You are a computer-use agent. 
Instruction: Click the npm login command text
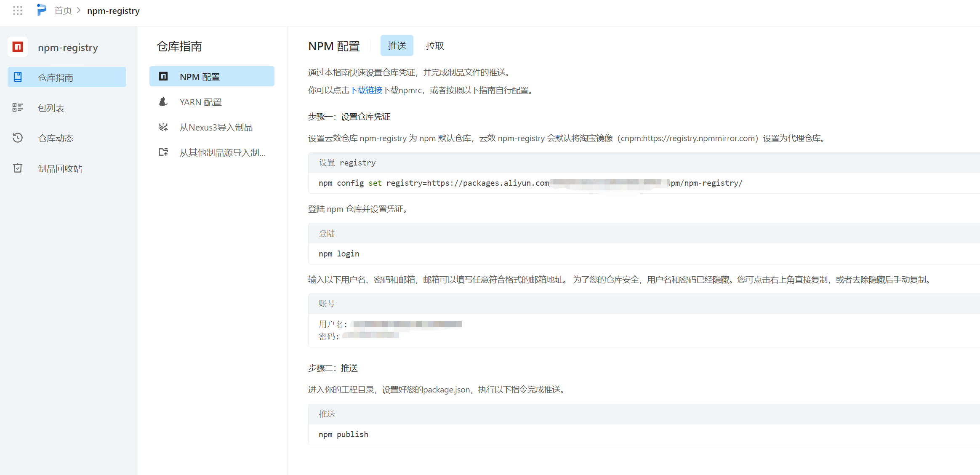[339, 253]
